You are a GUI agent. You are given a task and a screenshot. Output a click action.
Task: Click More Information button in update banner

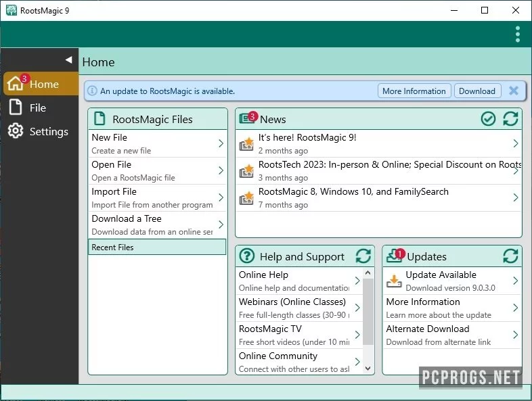[414, 91]
